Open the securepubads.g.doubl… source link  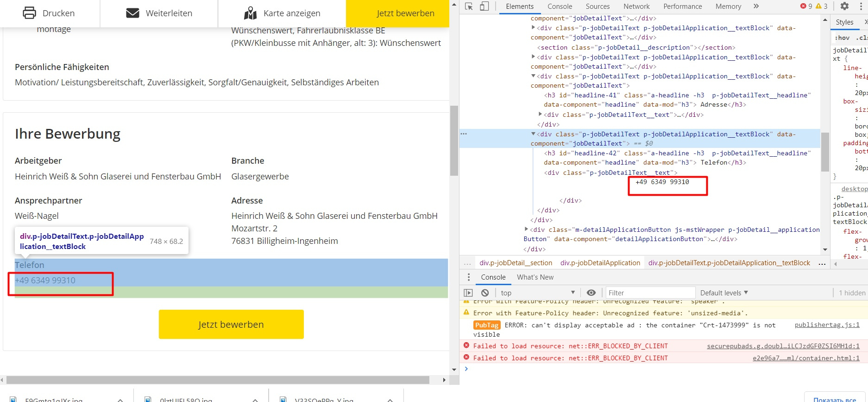[783, 346]
